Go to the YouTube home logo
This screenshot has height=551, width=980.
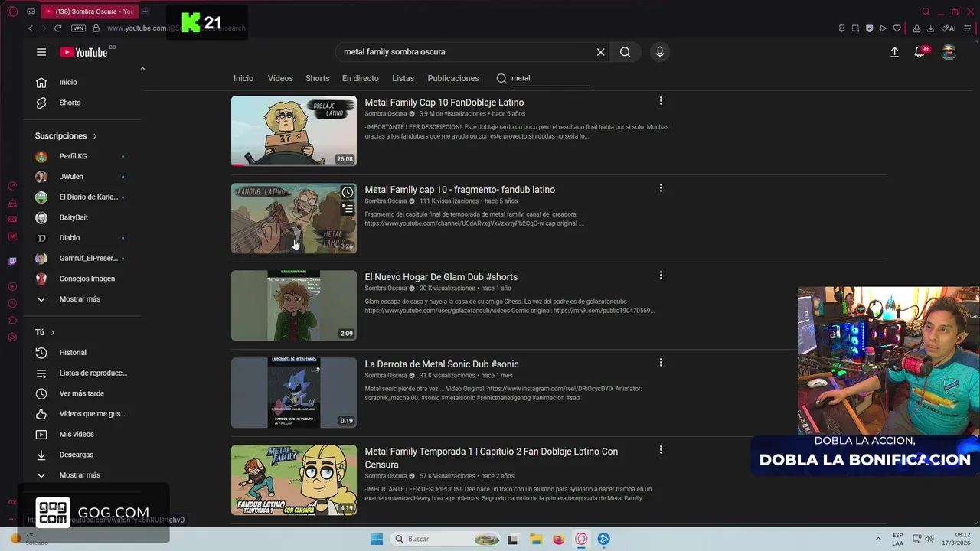coord(84,52)
